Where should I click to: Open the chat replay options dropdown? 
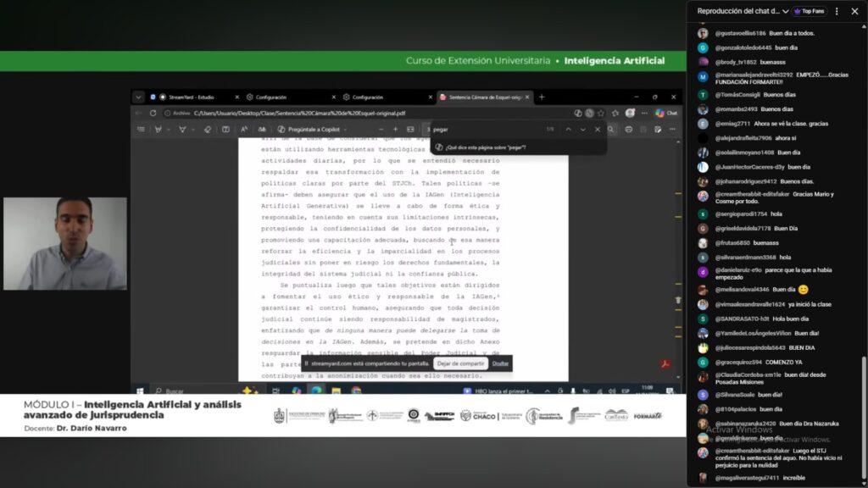[x=785, y=11]
